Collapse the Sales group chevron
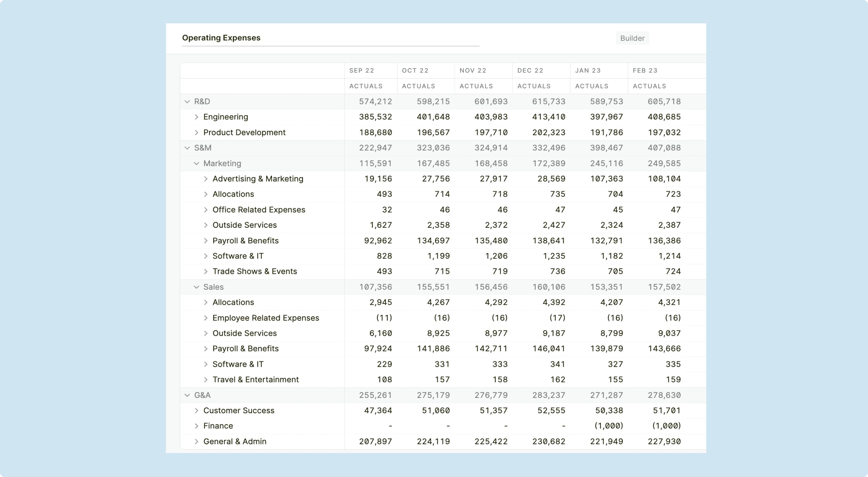Viewport: 868px width, 477px height. 196,287
